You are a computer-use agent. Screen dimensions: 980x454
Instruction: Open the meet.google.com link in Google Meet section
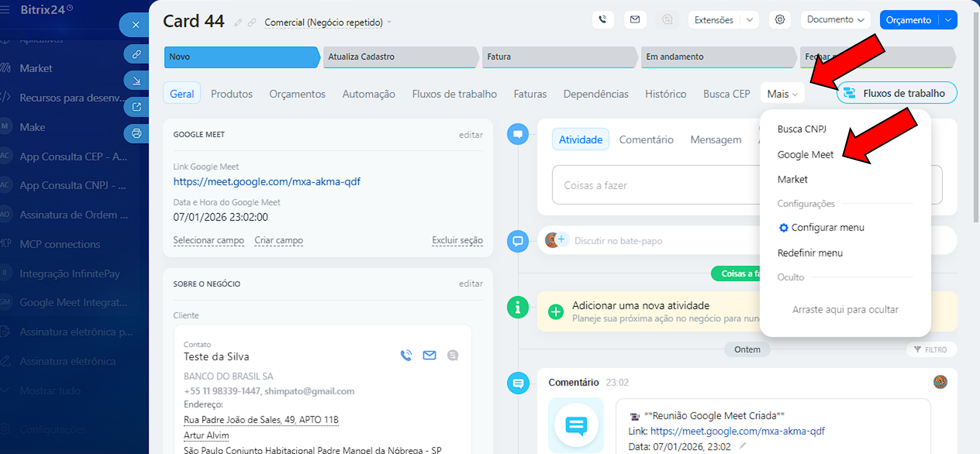(266, 181)
